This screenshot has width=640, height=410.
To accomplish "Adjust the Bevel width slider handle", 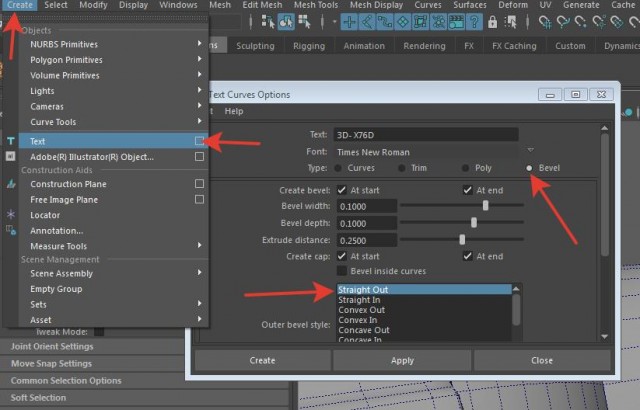I will click(485, 205).
